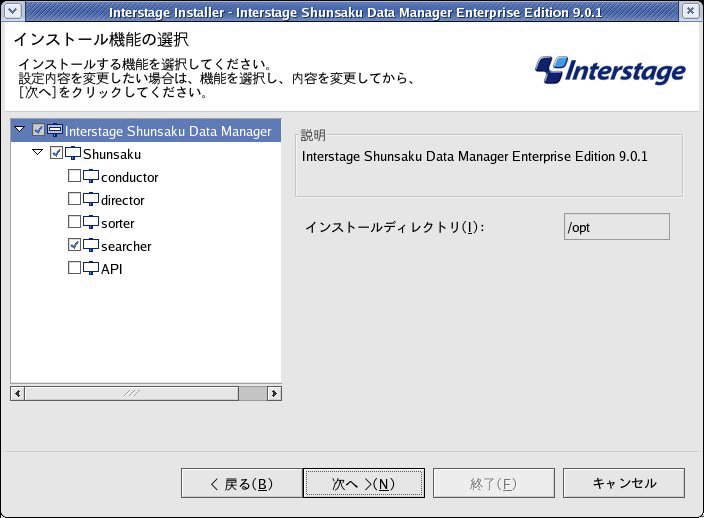Select the conductor label in tree
The image size is (704, 518).
(x=130, y=177)
